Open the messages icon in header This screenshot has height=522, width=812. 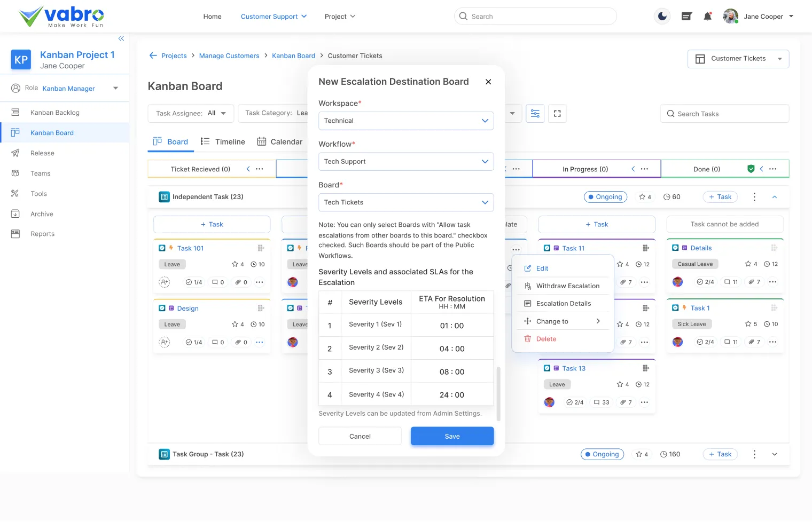point(686,17)
